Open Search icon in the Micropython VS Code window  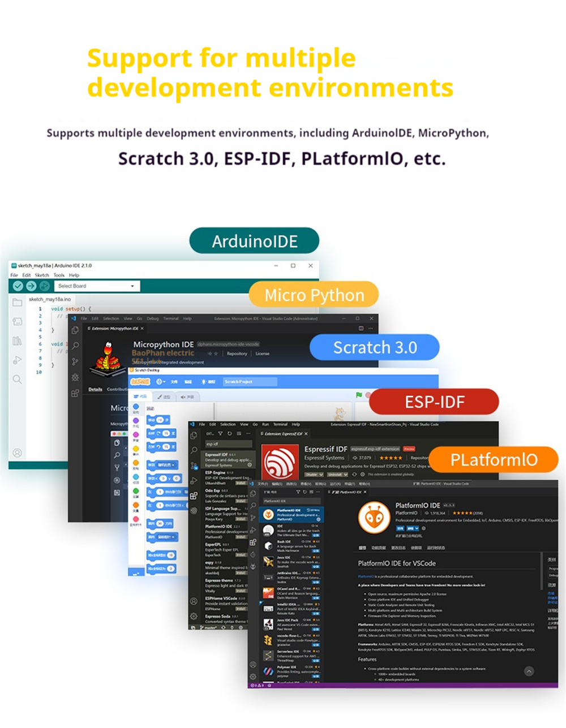[x=75, y=346]
